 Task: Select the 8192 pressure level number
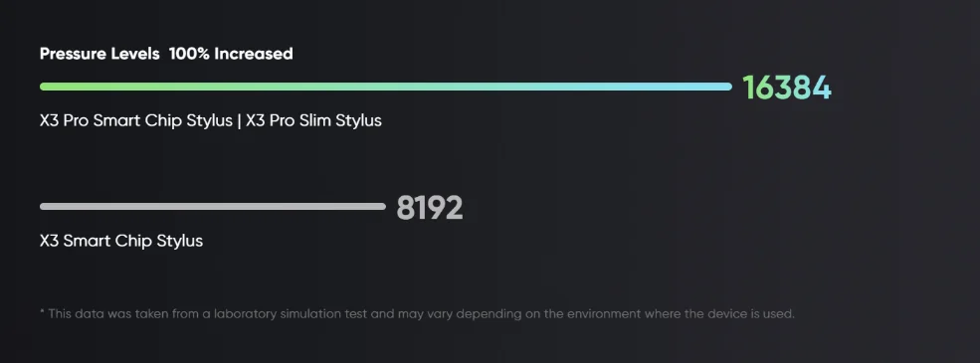coord(430,208)
